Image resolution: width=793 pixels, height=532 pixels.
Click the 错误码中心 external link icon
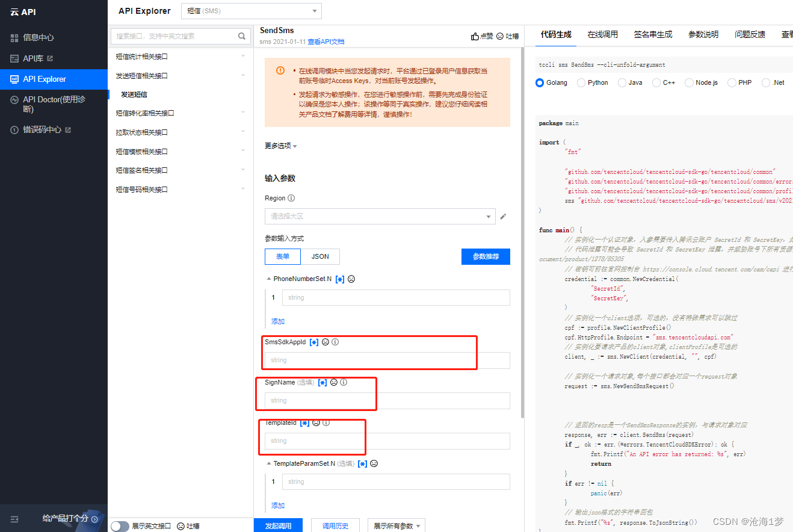(x=68, y=129)
